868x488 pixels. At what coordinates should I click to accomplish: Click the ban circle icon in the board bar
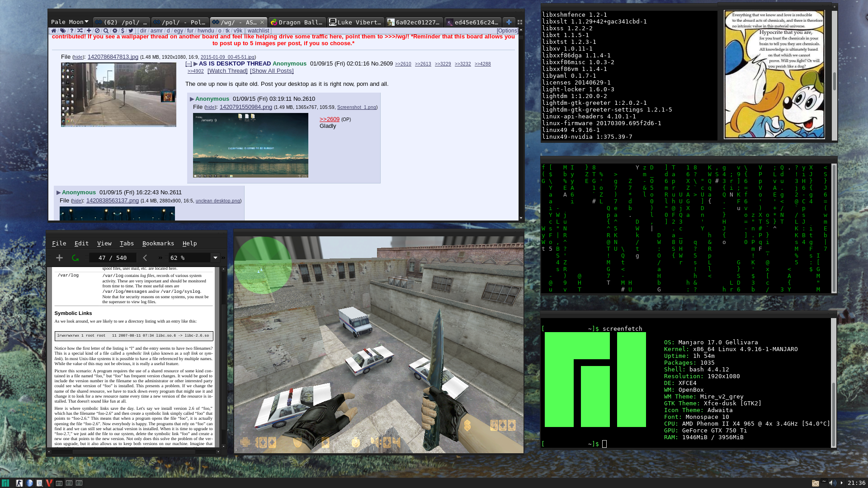97,31
